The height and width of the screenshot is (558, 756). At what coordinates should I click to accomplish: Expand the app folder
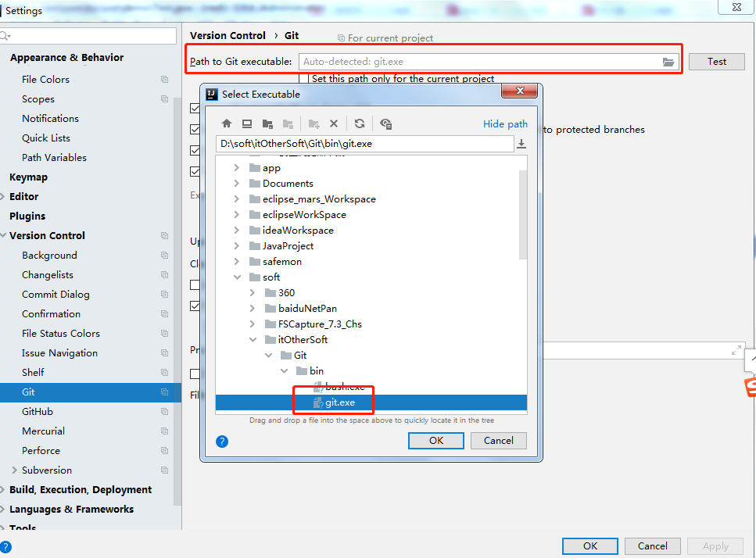(236, 168)
